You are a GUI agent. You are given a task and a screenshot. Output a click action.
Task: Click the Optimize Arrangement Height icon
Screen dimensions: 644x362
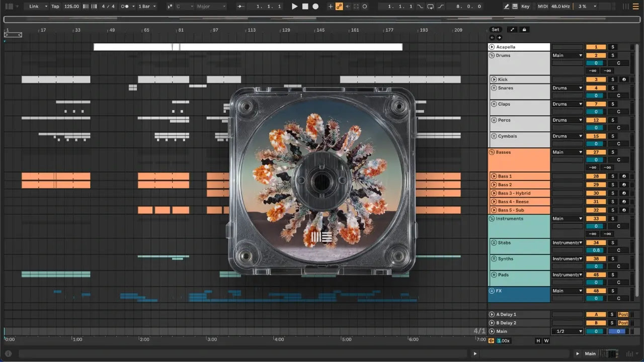click(x=512, y=30)
